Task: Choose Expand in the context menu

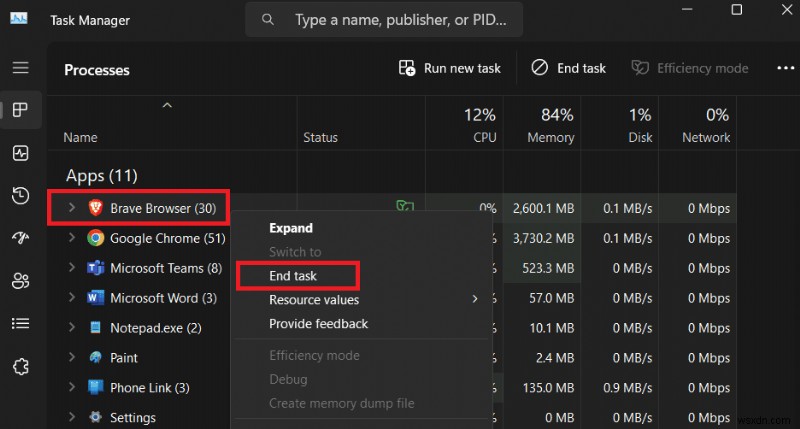Action: (291, 228)
